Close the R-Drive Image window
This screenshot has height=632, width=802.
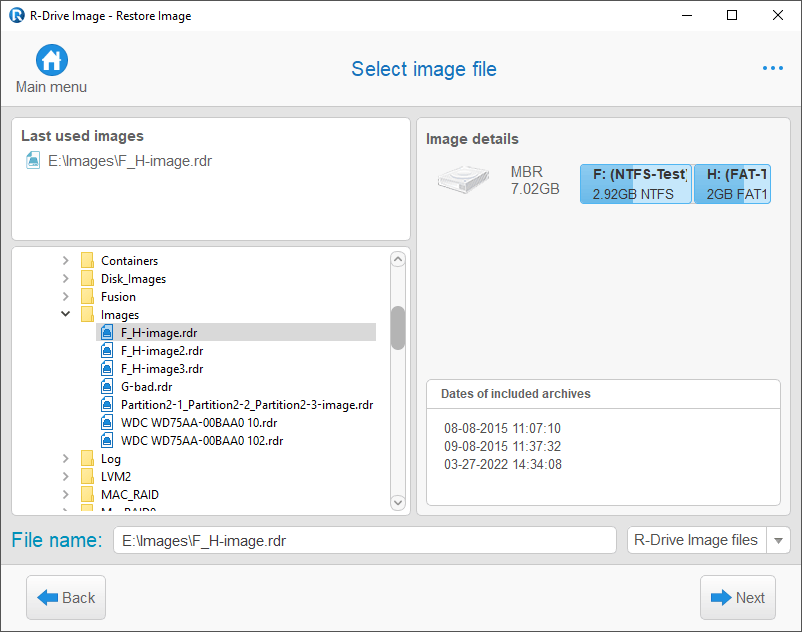(x=777, y=15)
